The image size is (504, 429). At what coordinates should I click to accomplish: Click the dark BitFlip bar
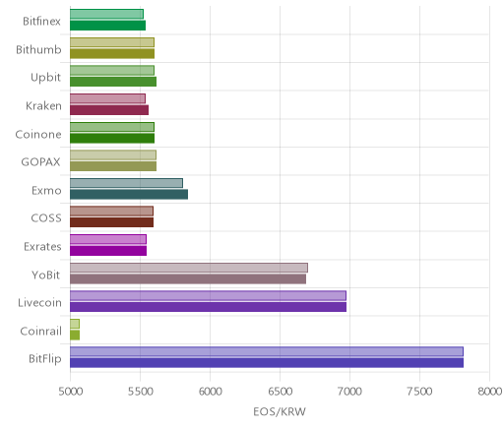(267, 363)
